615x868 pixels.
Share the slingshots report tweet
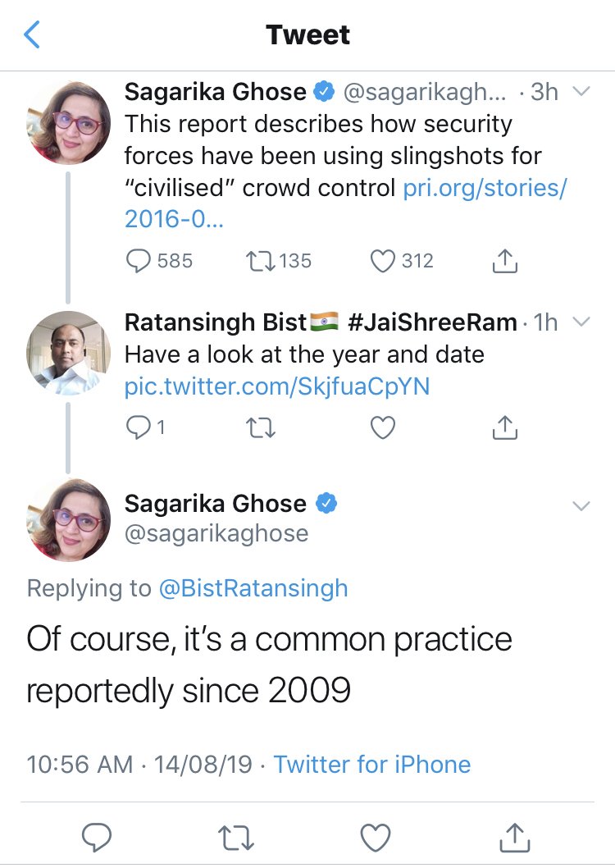pos(505,261)
